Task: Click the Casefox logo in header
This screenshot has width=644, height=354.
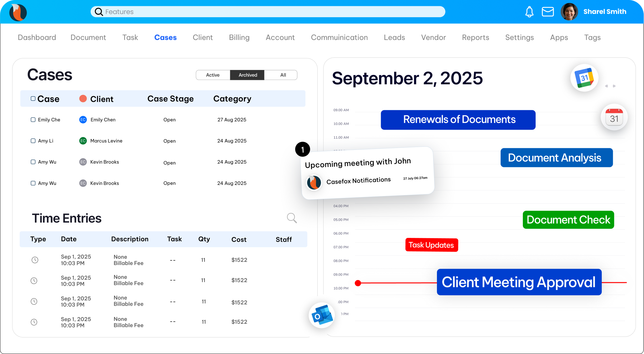Action: (x=18, y=12)
